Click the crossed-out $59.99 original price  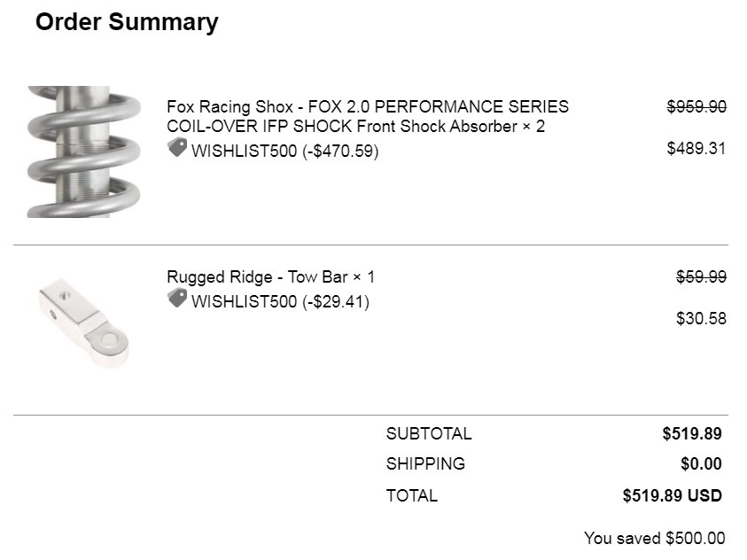(x=701, y=276)
